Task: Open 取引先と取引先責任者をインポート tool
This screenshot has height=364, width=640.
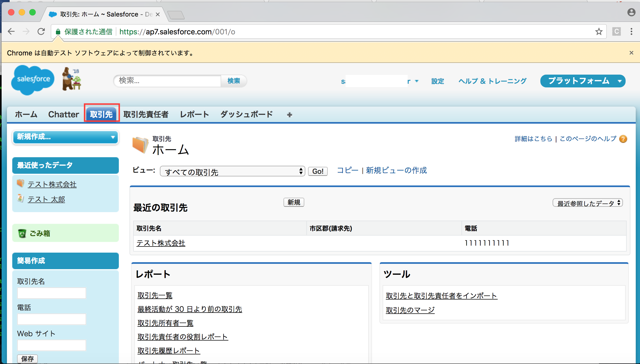Action: click(441, 296)
